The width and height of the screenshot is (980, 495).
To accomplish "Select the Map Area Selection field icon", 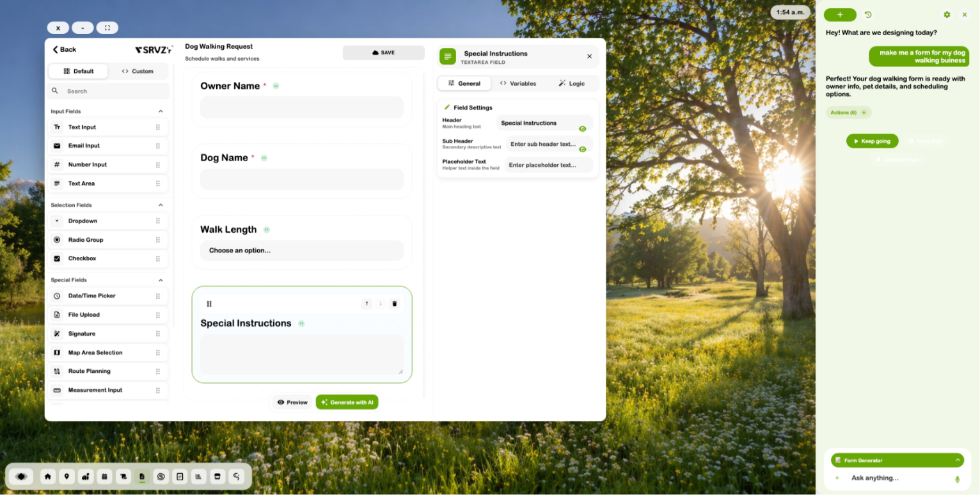I will (57, 352).
